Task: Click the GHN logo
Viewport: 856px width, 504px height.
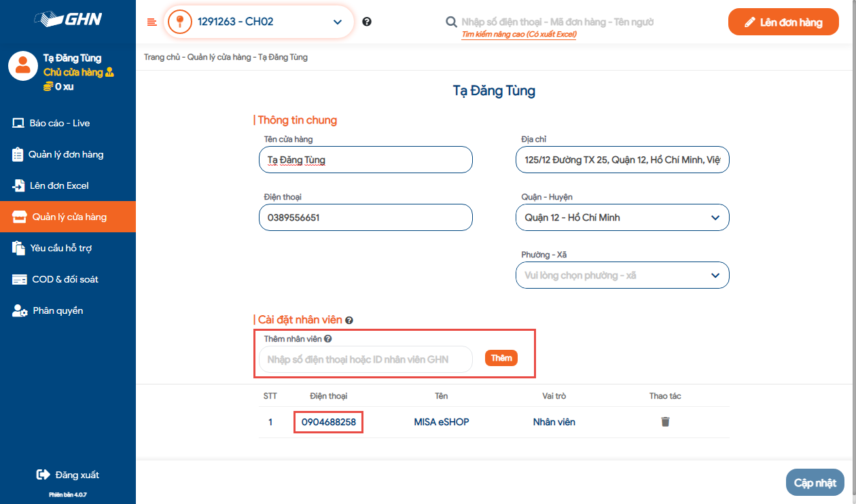Action: pos(68,19)
